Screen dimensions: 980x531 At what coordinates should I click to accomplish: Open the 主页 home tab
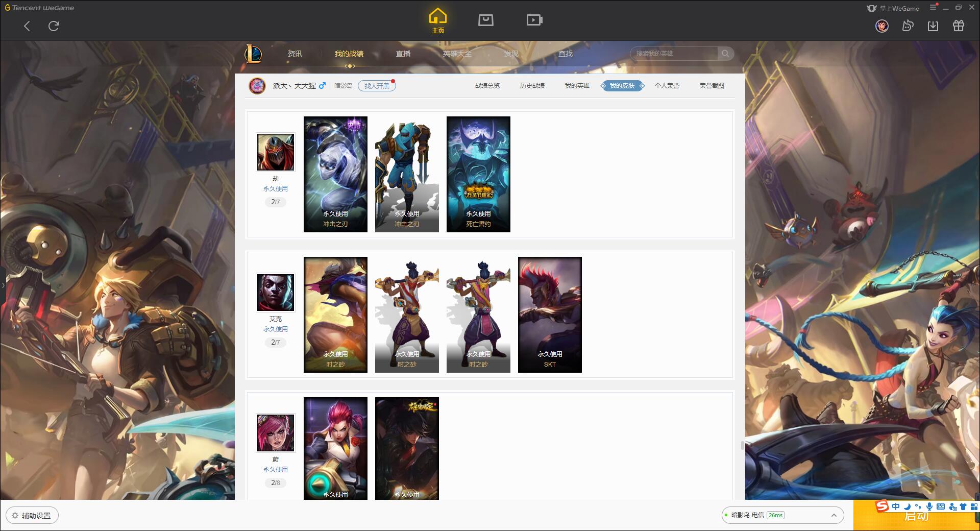pos(437,21)
